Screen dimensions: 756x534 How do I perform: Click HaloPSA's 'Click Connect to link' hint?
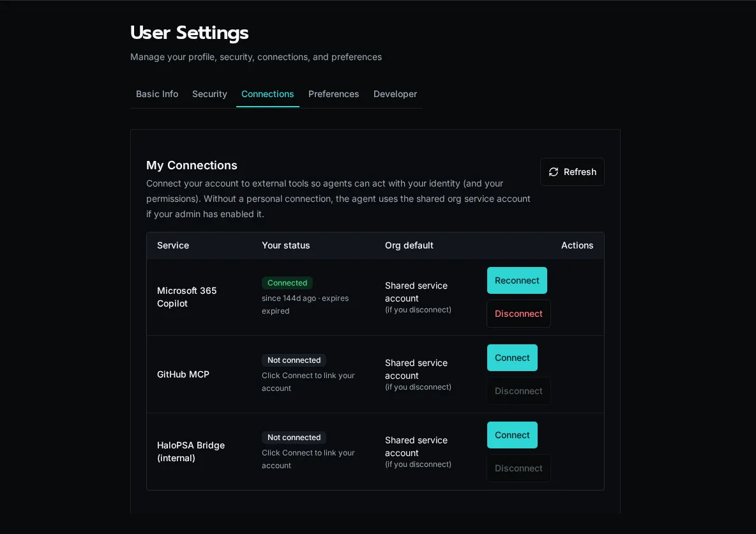(x=308, y=459)
